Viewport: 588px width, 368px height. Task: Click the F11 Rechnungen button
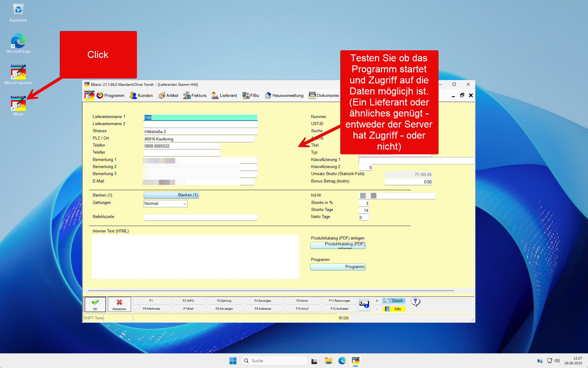(340, 301)
